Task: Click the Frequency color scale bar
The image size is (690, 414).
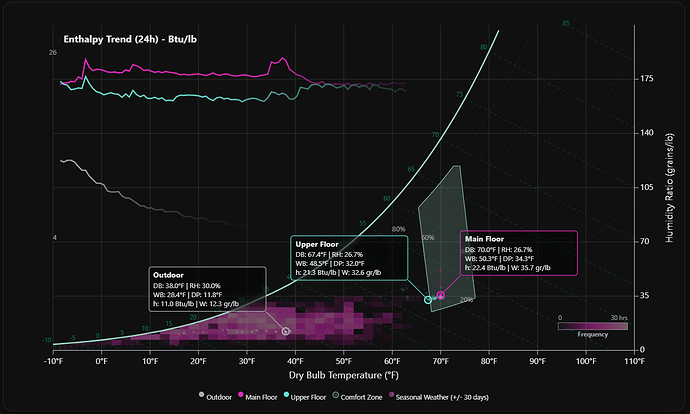Action: (x=593, y=324)
